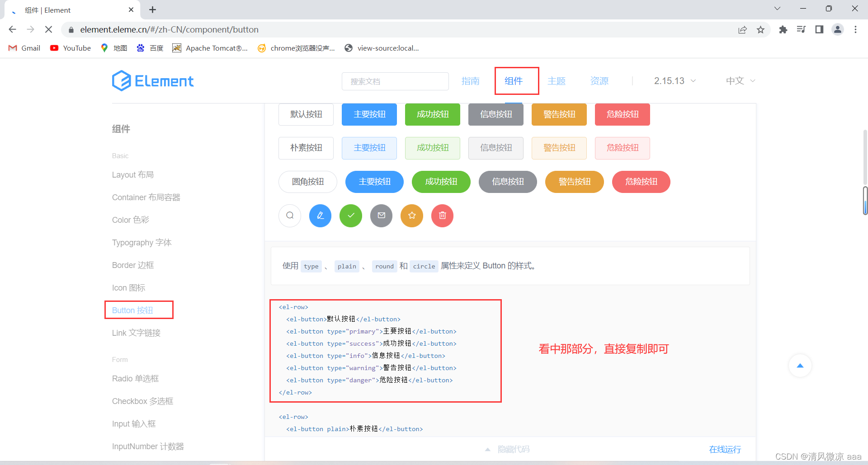This screenshot has width=868, height=465.
Task: Bookmark this page with the star icon
Action: click(760, 29)
